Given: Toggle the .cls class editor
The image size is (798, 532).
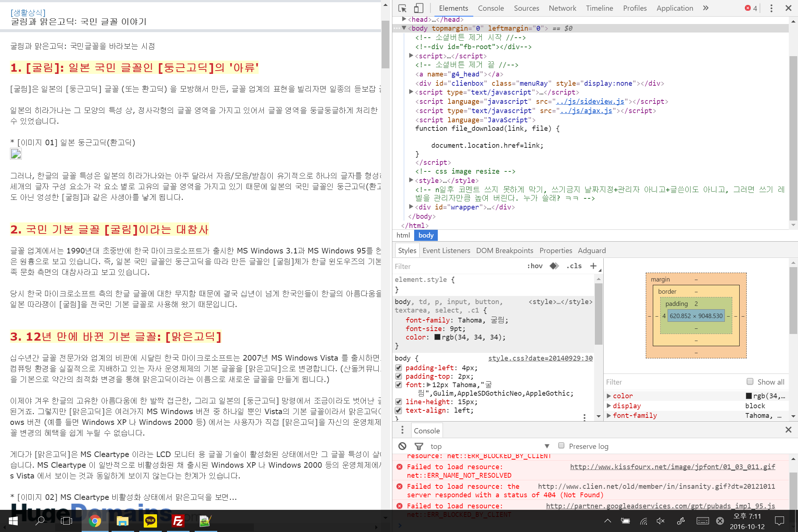Looking at the screenshot, I should (x=574, y=266).
